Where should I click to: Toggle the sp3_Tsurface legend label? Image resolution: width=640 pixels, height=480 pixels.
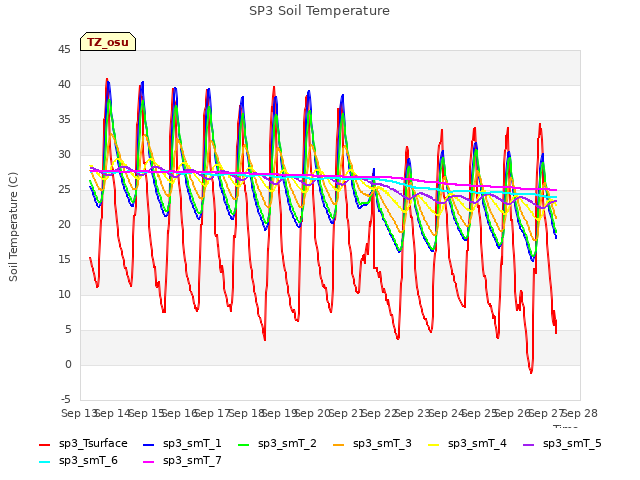click(93, 444)
